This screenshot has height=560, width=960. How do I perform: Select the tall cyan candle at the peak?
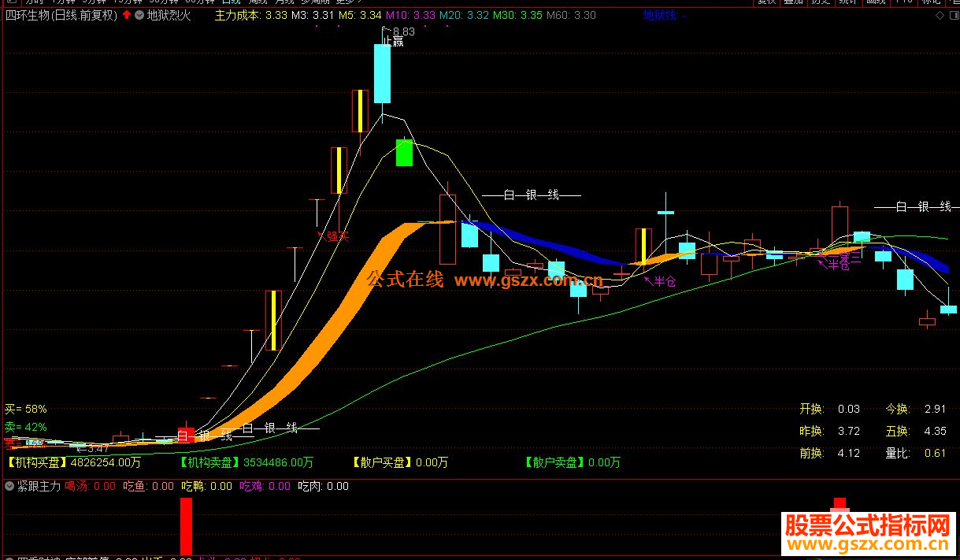coord(382,73)
